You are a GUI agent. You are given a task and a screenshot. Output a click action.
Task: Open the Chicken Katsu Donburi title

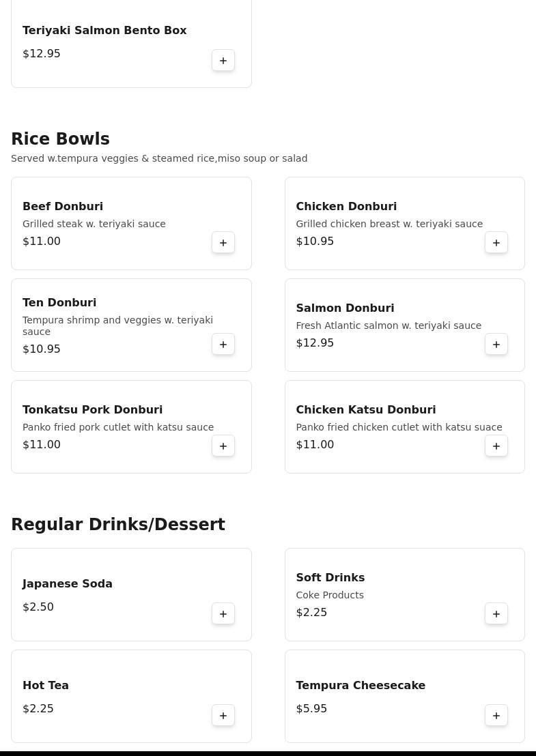tap(365, 410)
